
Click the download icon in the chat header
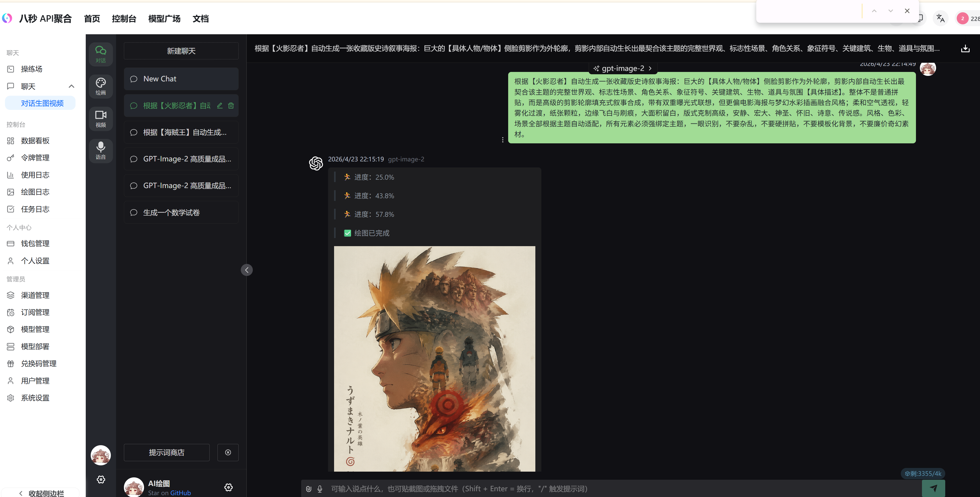(965, 48)
